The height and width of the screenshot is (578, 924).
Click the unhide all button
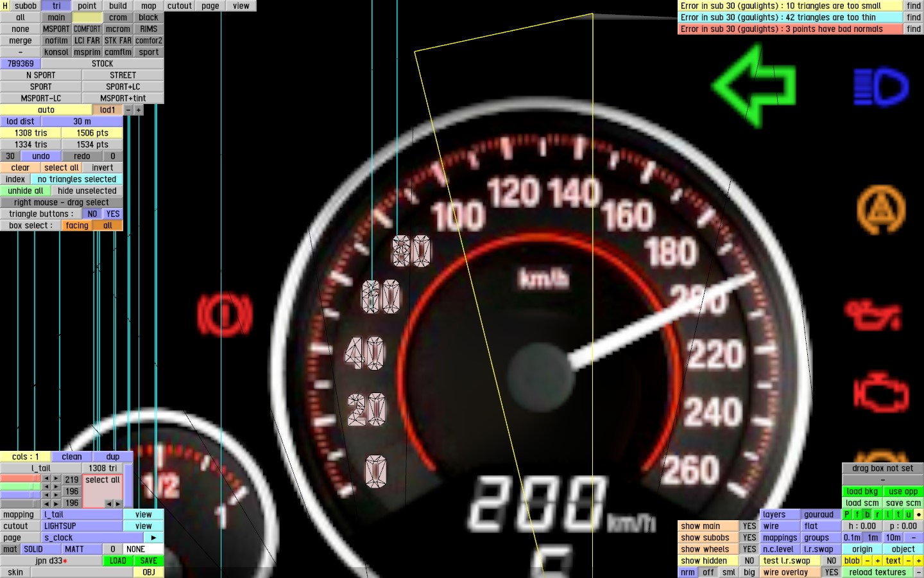click(x=26, y=191)
